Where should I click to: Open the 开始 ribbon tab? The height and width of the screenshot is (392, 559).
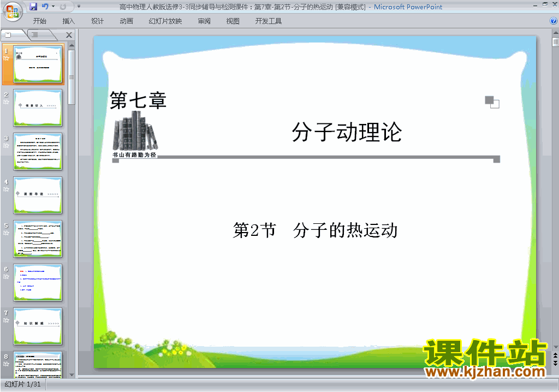coord(39,21)
